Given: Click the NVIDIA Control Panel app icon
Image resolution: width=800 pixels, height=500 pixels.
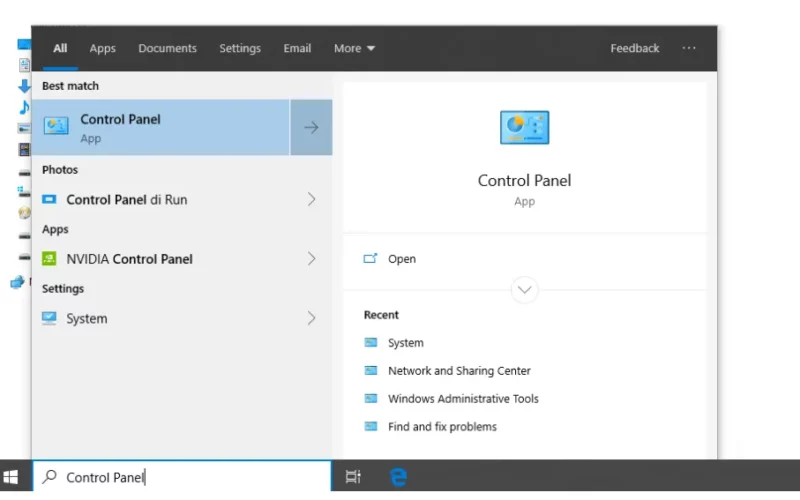Looking at the screenshot, I should [49, 259].
